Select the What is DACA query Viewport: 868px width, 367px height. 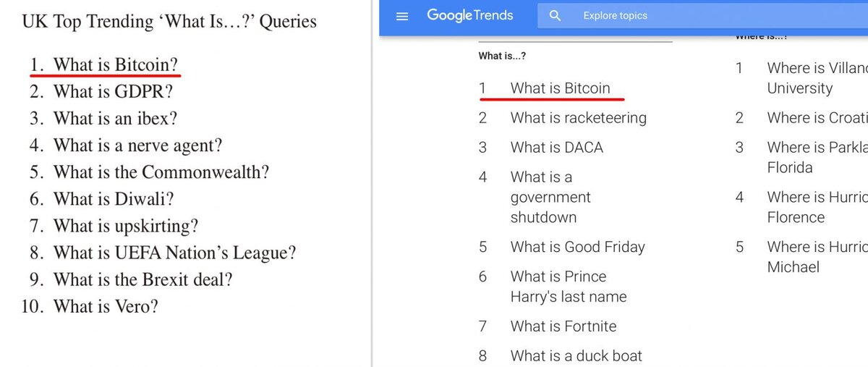556,148
